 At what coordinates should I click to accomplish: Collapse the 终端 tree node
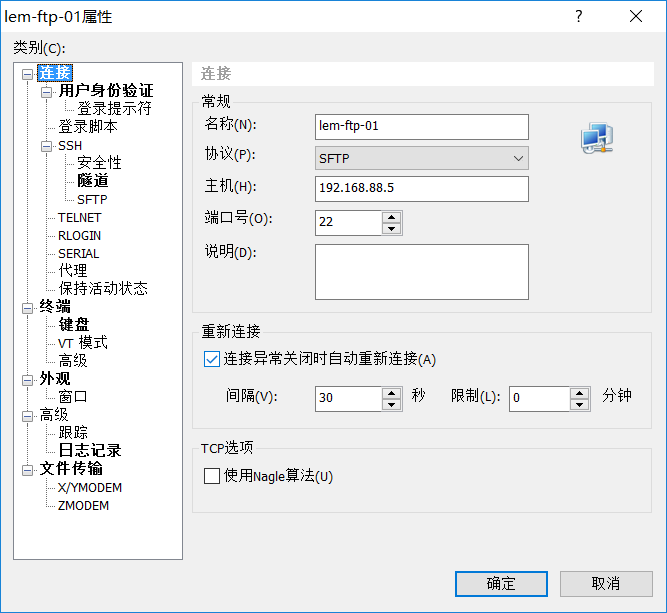(x=27, y=308)
